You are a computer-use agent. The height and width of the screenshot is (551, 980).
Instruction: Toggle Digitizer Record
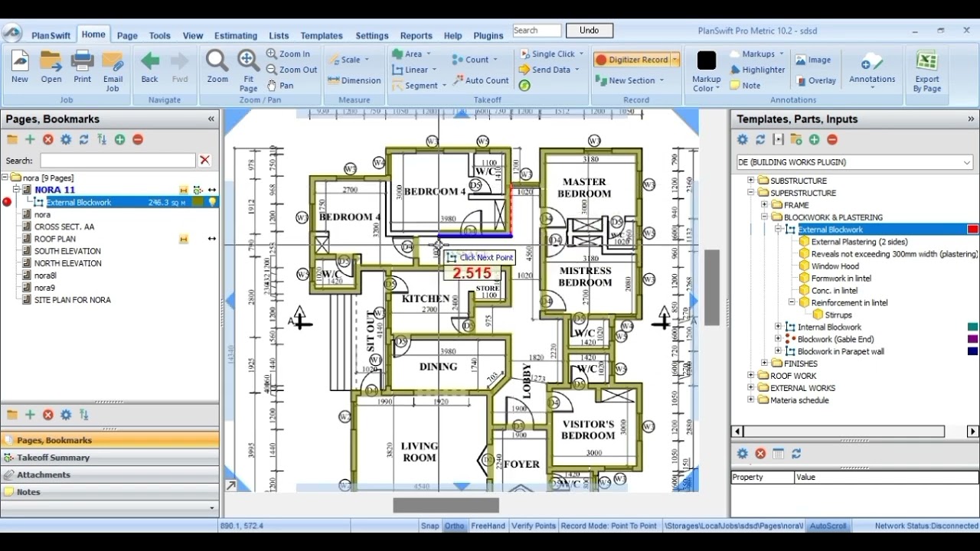(x=632, y=60)
